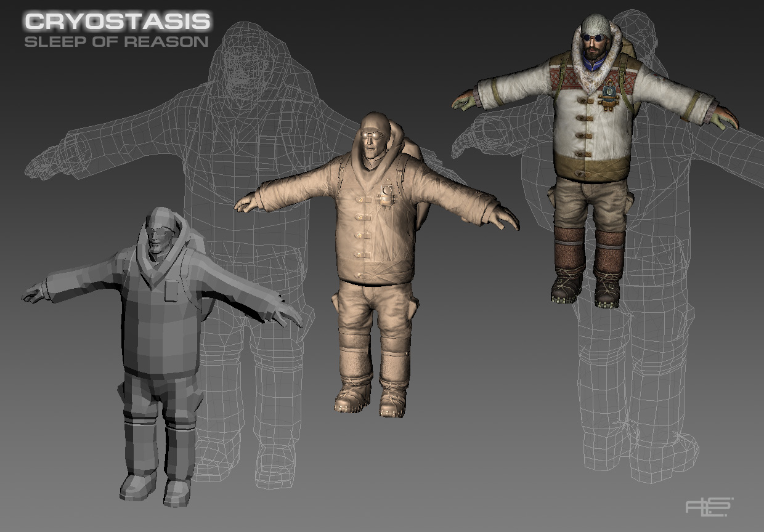Select the tan high-poly sculpt model
Viewport: 764px width, 532px height.
[x=376, y=265]
